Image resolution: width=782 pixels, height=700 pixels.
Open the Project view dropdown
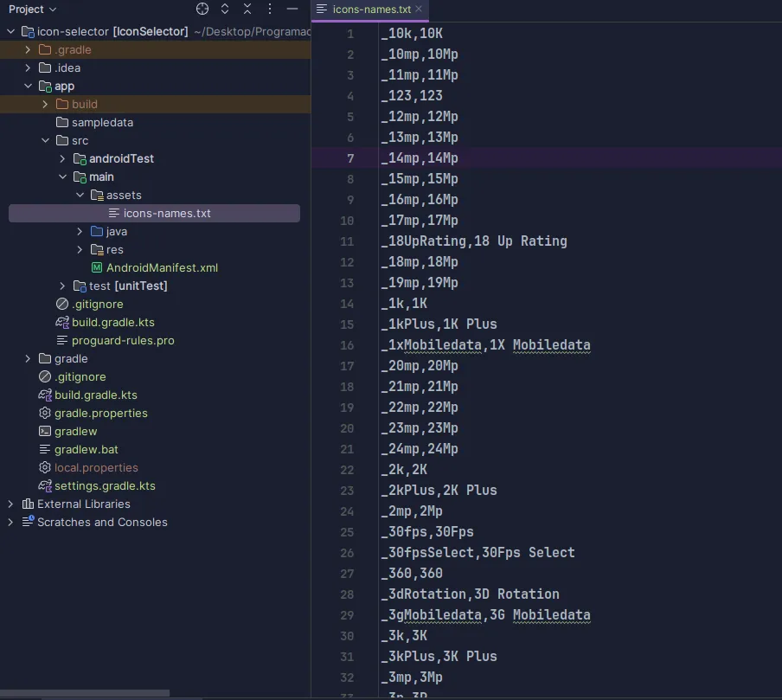(33, 9)
